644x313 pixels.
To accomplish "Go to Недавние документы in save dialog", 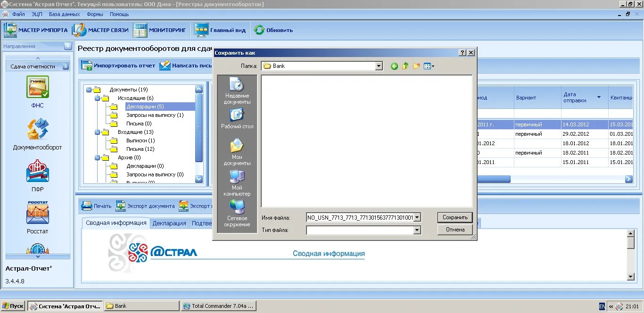I will (237, 91).
